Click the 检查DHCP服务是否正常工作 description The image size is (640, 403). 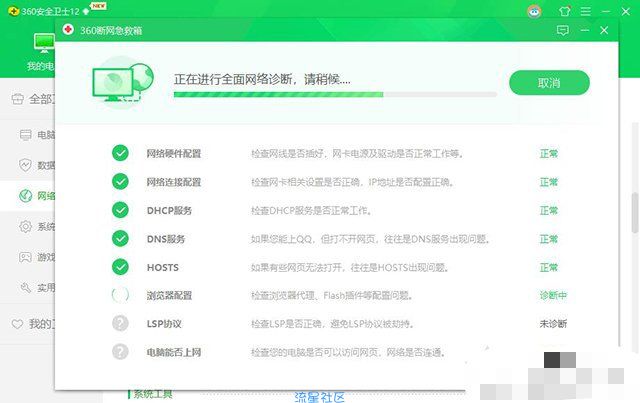pyautogui.click(x=311, y=211)
